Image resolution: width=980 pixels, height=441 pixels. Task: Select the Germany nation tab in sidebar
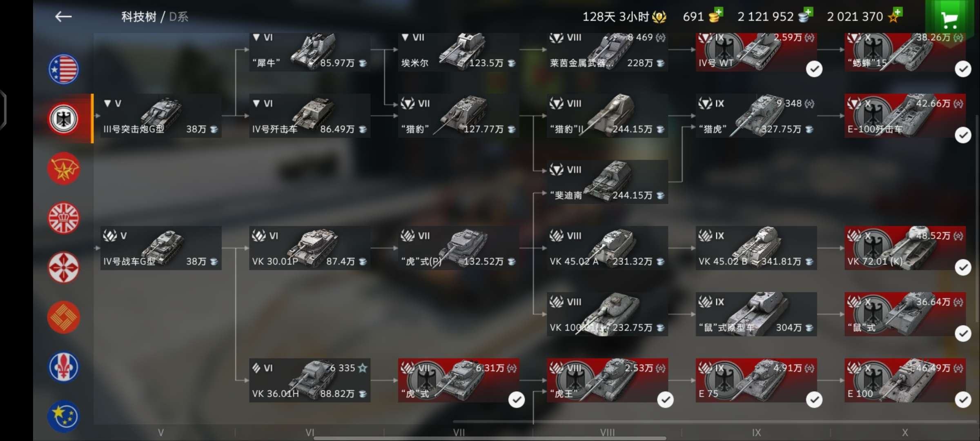click(63, 119)
